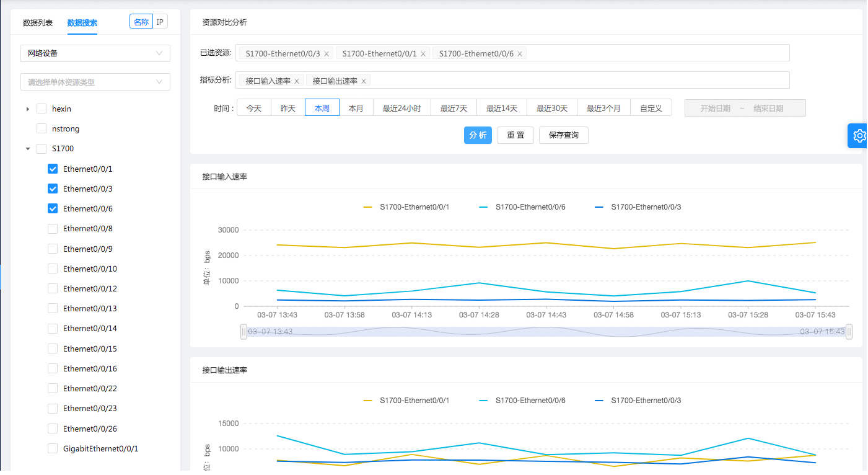
Task: Click the 保存查询 button
Action: (x=563, y=135)
